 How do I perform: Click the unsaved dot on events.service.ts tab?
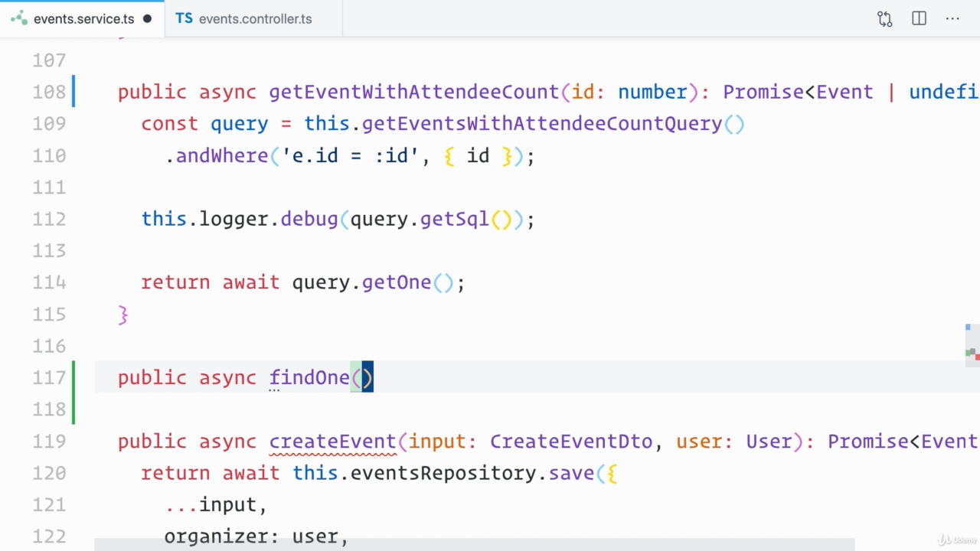pos(148,19)
